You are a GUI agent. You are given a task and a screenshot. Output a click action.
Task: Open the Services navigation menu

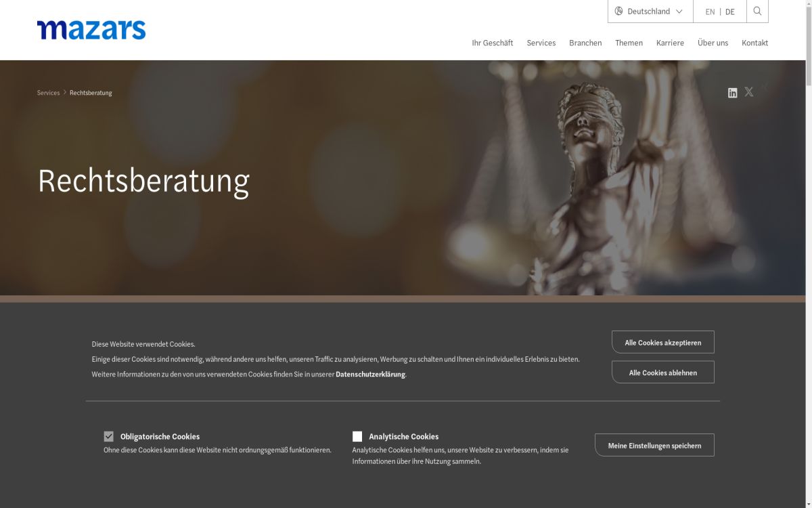coord(541,43)
